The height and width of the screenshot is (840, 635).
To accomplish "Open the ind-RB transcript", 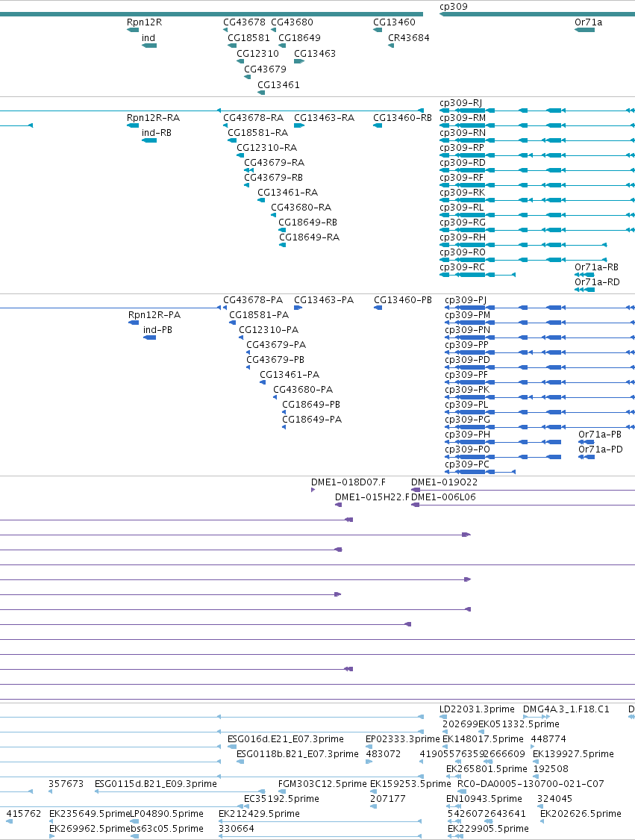I will pos(157,132).
